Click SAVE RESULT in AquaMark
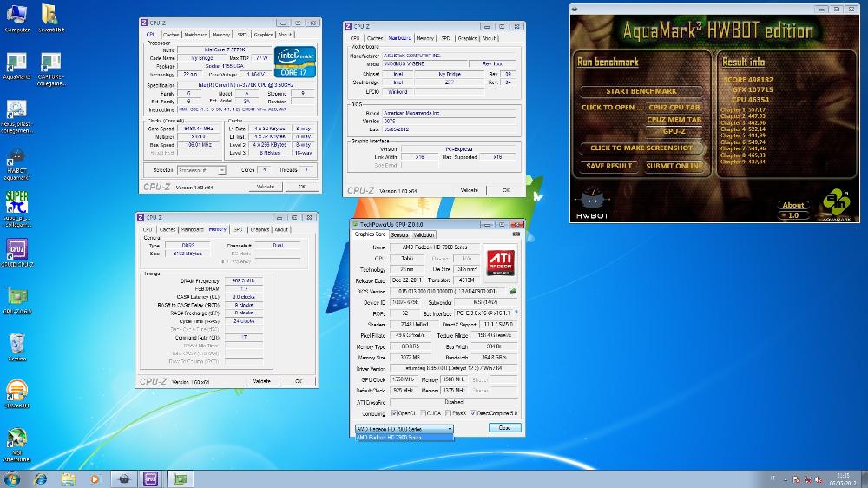 click(x=609, y=166)
